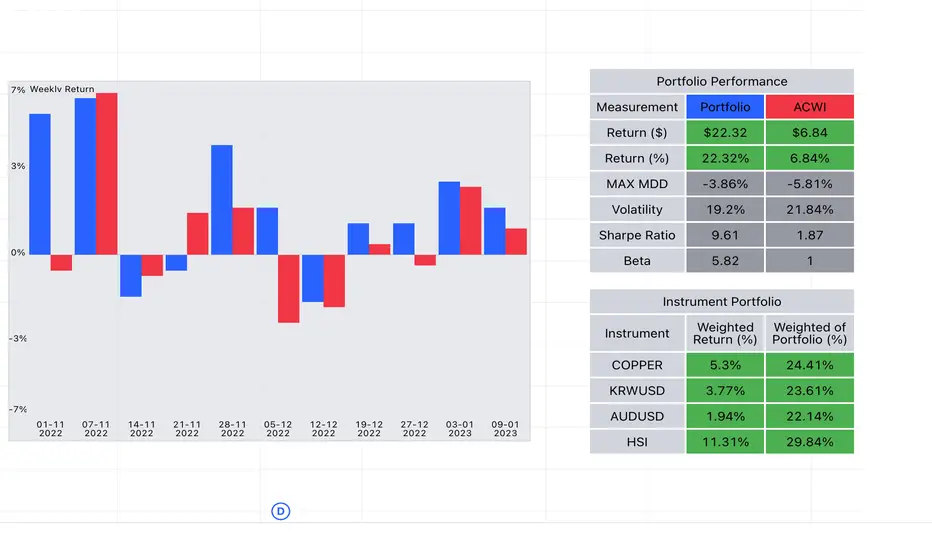Click the 03-01 2023 axis date label

click(x=459, y=429)
